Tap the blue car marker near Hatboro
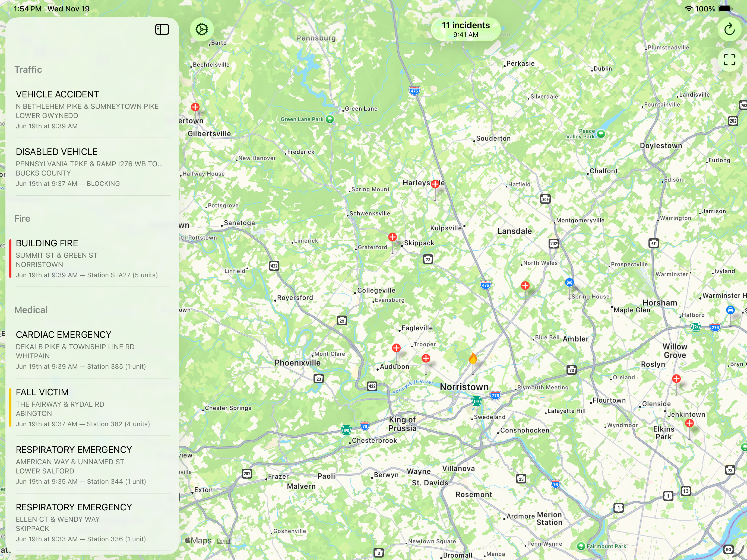747x560 pixels. 730,310
